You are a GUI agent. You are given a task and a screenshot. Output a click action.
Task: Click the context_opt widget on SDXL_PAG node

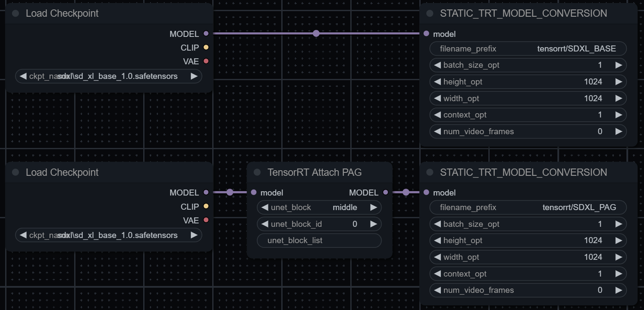point(527,274)
